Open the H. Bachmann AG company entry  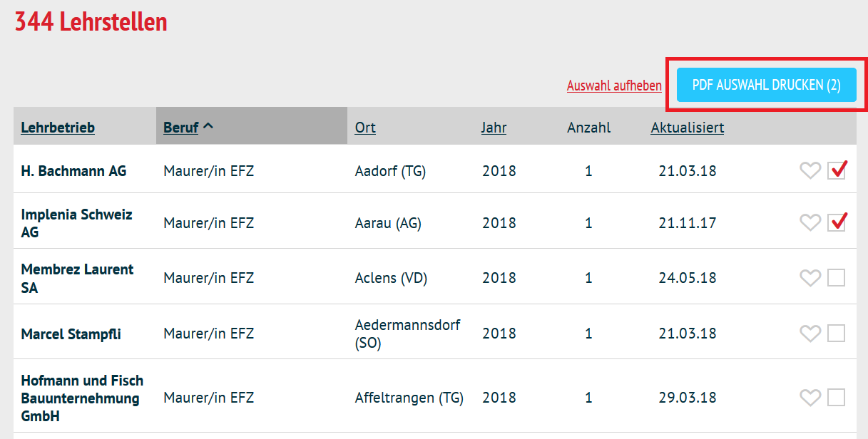pos(73,171)
